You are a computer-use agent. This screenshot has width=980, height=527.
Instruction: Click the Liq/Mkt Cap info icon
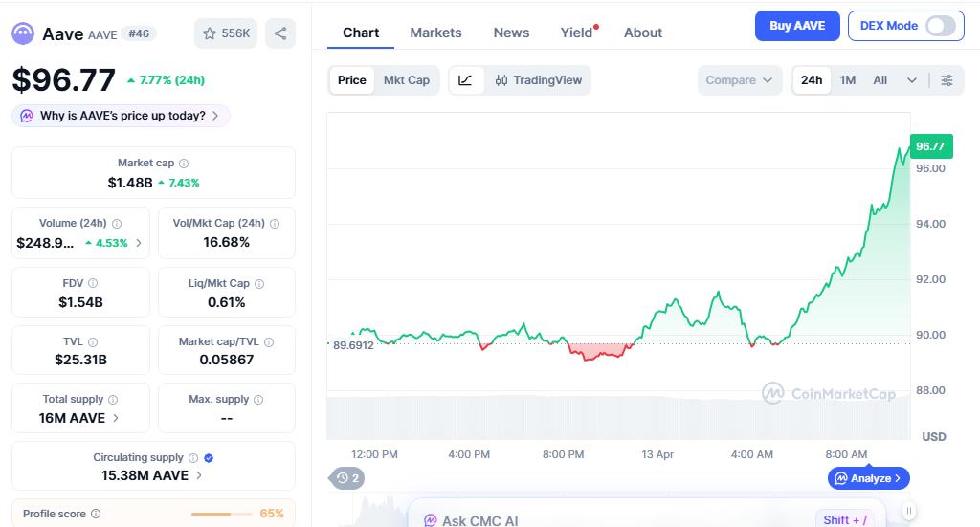point(259,284)
